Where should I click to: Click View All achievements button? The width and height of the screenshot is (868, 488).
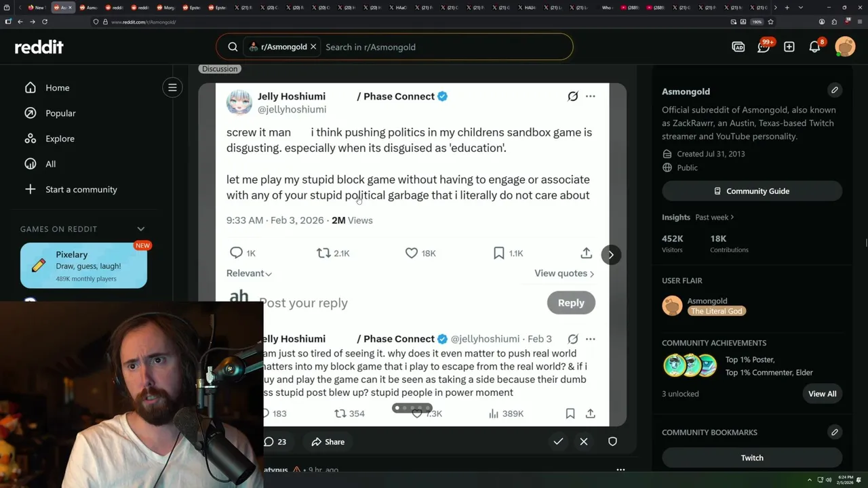point(822,394)
